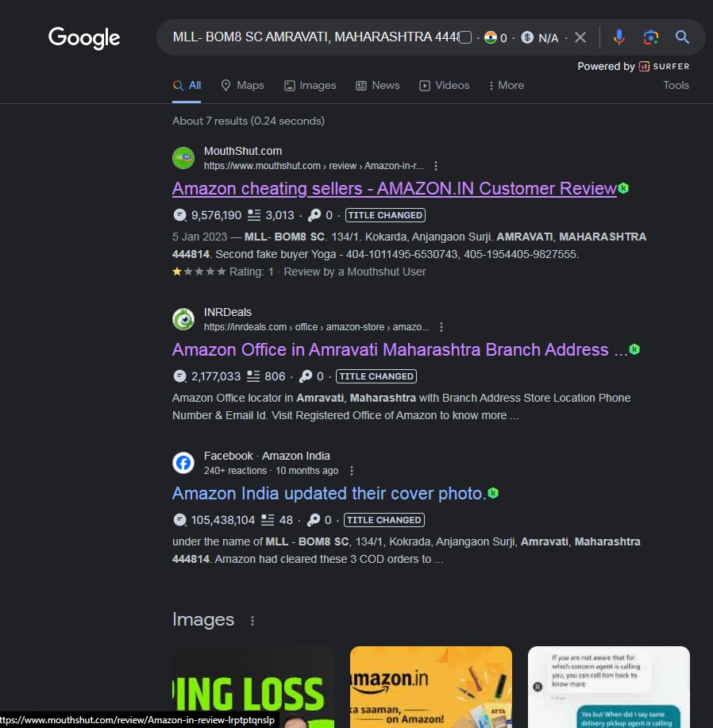Click green badge after Facebook result title

click(x=493, y=493)
